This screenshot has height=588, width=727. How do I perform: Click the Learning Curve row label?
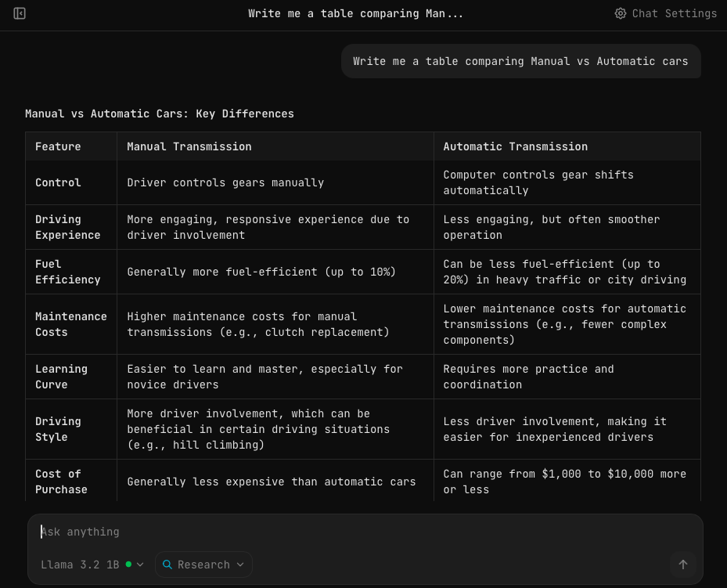coord(61,377)
